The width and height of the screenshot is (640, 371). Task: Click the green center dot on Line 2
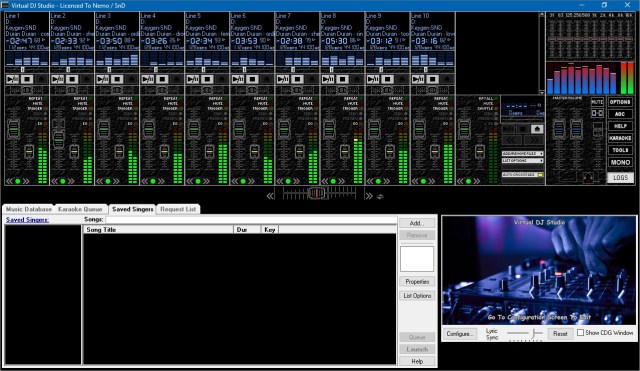(63, 181)
